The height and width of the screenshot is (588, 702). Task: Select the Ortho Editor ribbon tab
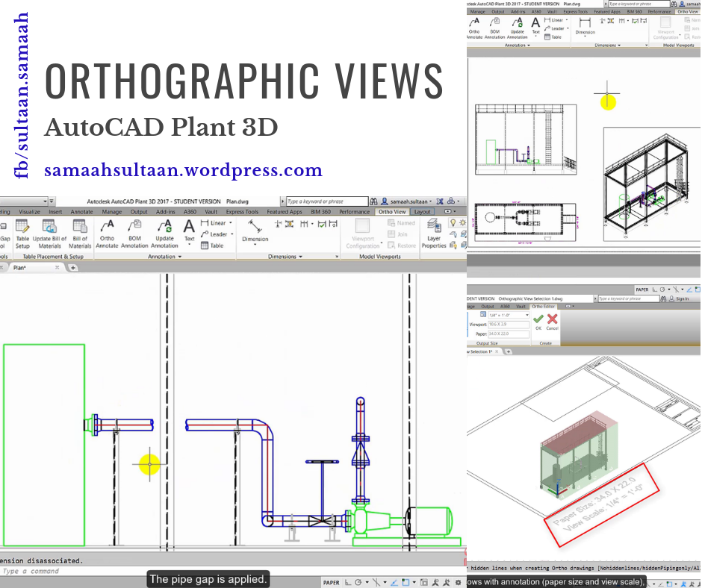(x=544, y=307)
